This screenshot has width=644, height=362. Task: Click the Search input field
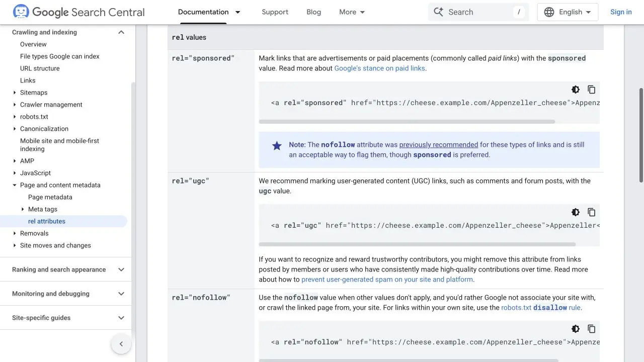[x=478, y=12]
